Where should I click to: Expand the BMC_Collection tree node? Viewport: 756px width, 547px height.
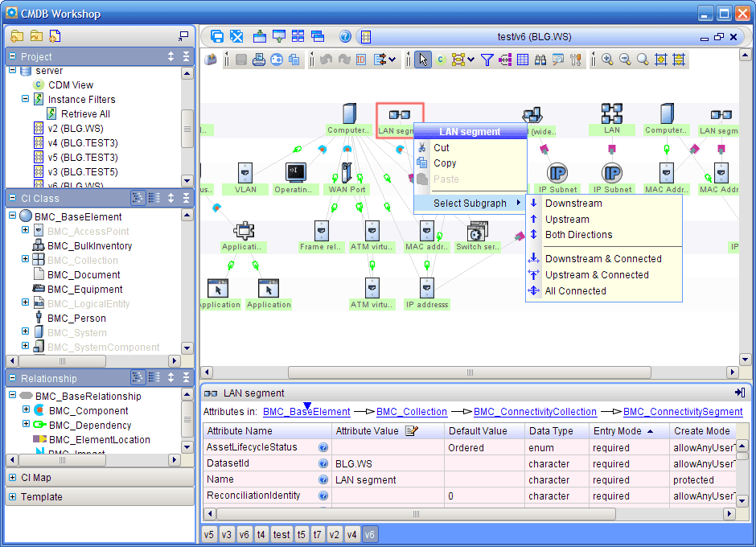(25, 259)
